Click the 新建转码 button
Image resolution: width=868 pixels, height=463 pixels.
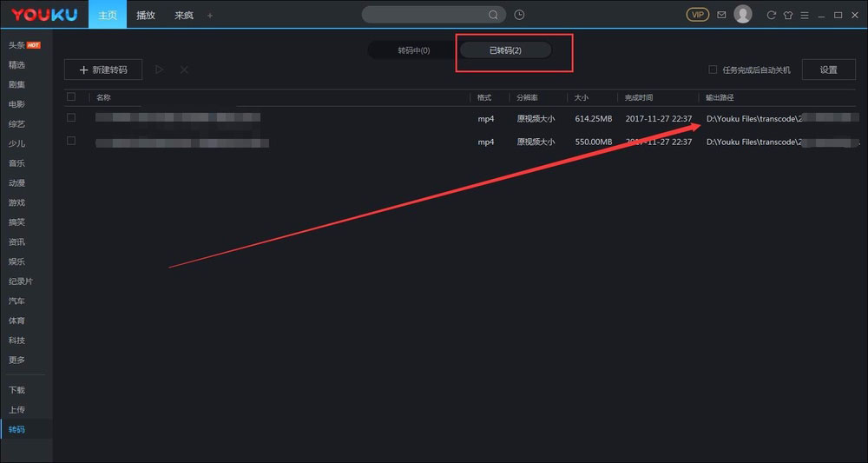[103, 69]
